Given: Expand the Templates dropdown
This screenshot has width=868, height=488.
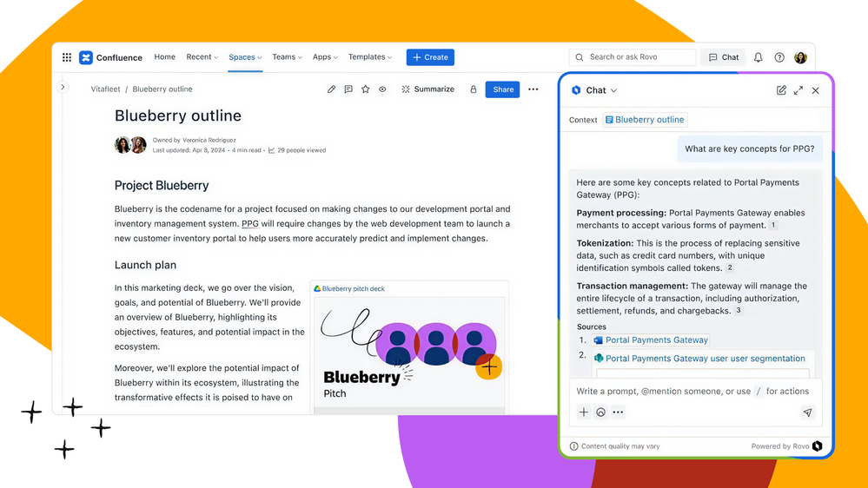Looking at the screenshot, I should pyautogui.click(x=370, y=57).
